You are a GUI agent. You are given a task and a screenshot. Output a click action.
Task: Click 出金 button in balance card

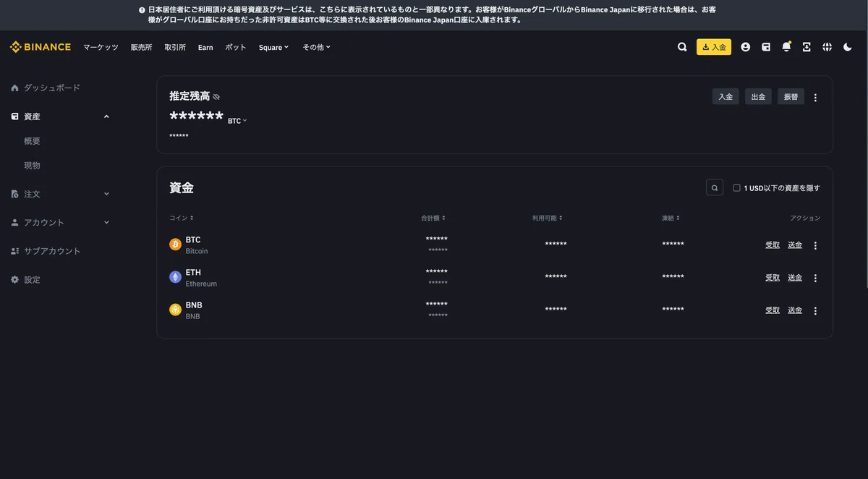pos(758,97)
